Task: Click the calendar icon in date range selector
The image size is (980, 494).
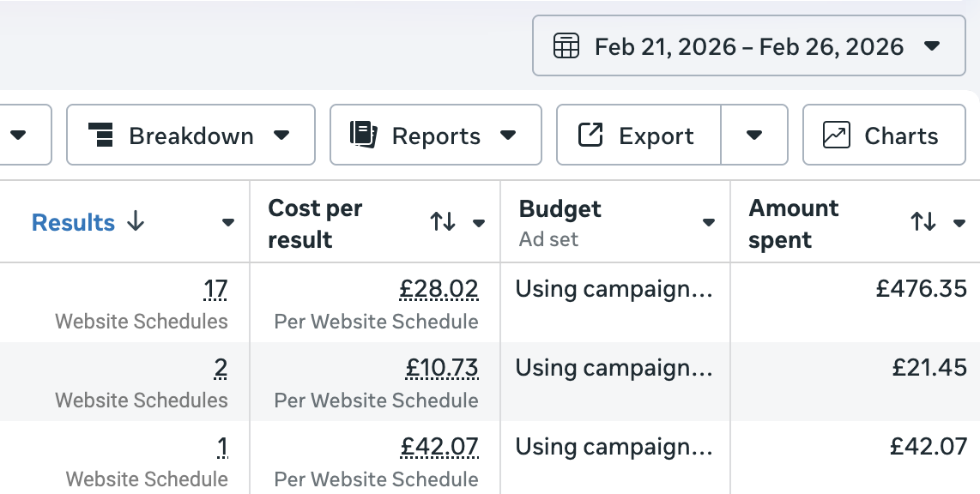Action: [x=566, y=45]
